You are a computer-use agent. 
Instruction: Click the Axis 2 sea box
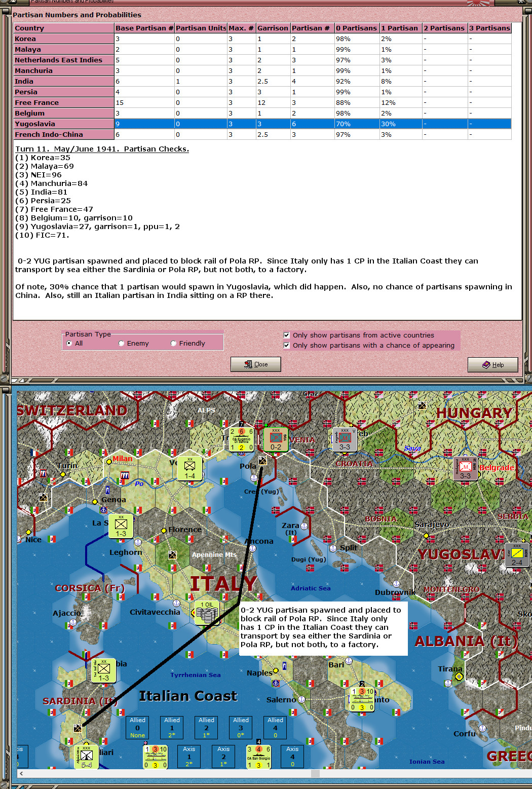(223, 756)
